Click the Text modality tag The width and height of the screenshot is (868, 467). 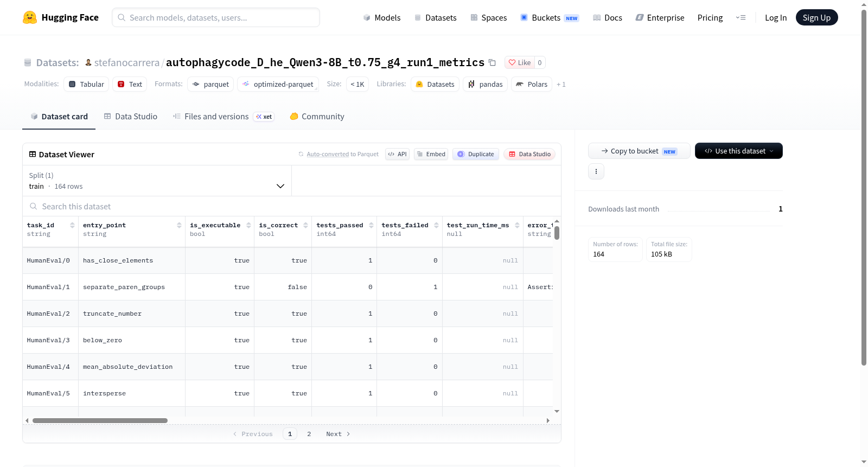tap(130, 84)
